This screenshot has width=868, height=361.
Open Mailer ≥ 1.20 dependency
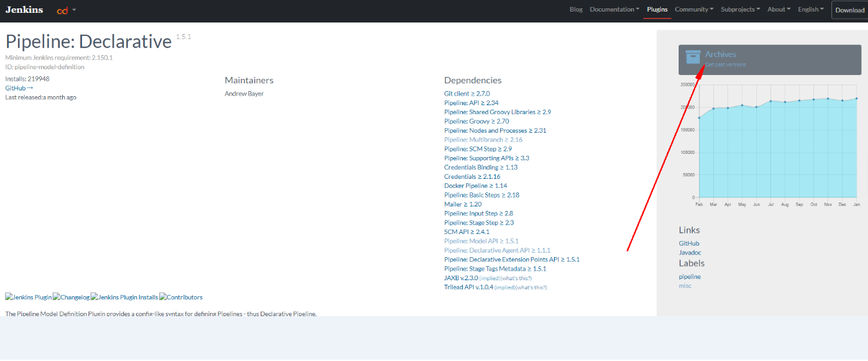pyautogui.click(x=463, y=204)
